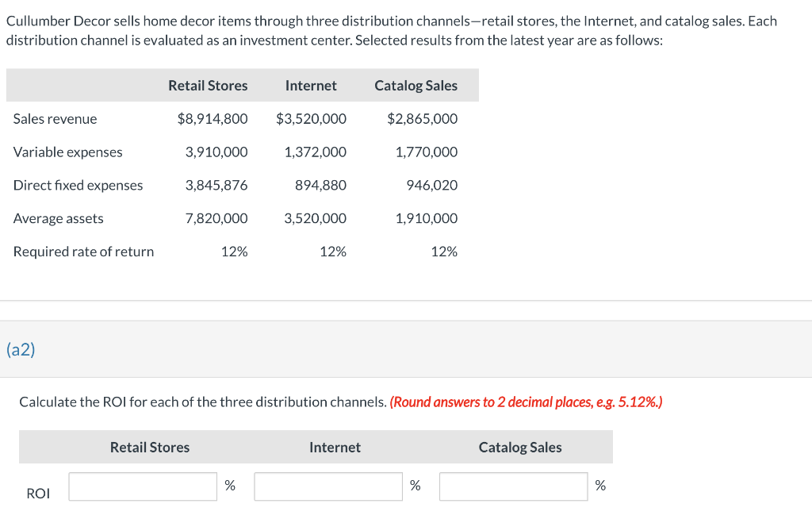This screenshot has width=812, height=519.
Task: Click the Internet column header
Action: (311, 85)
